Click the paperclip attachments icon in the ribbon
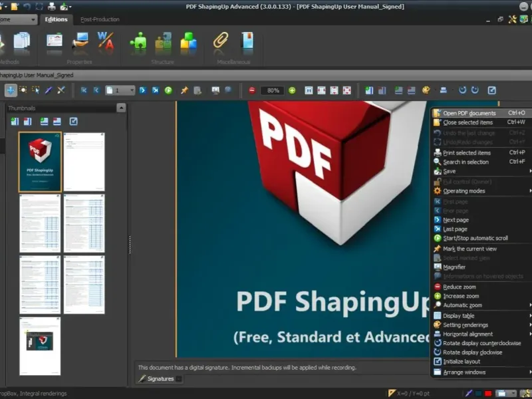Screen dimensions: 532x399 221,41
